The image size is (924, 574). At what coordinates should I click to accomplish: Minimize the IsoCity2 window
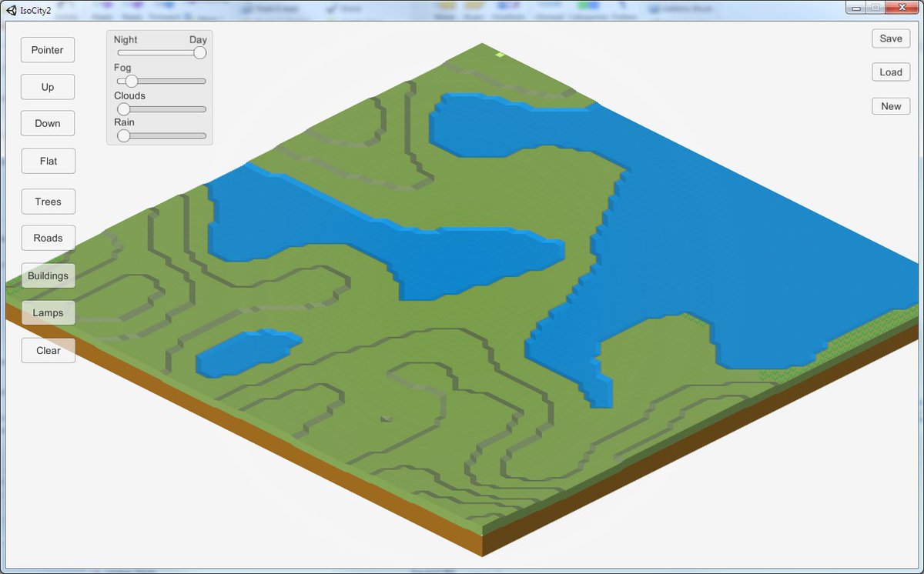857,8
